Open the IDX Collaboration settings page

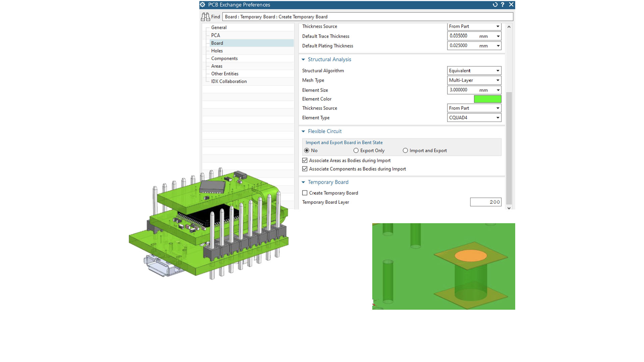(x=228, y=81)
